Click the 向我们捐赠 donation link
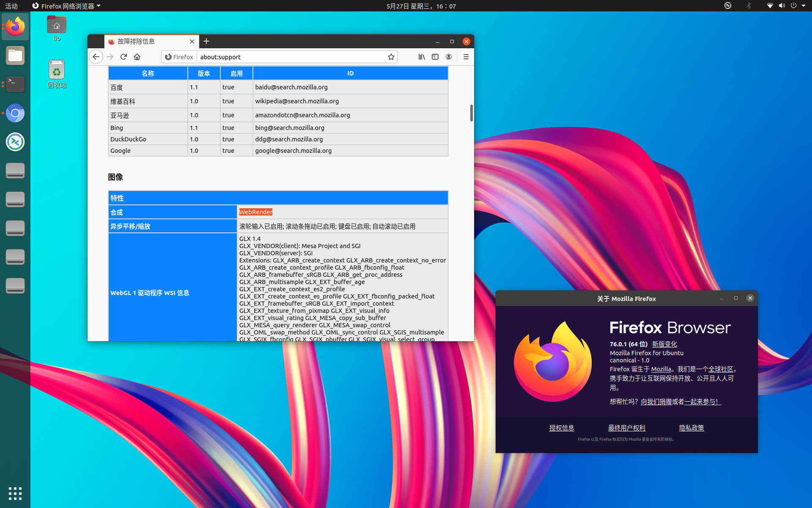 [x=656, y=402]
